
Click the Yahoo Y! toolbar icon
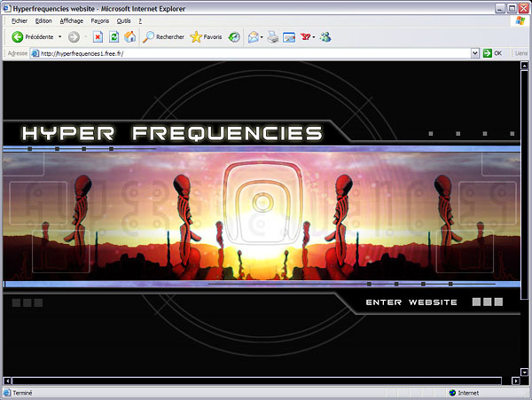coord(305,36)
